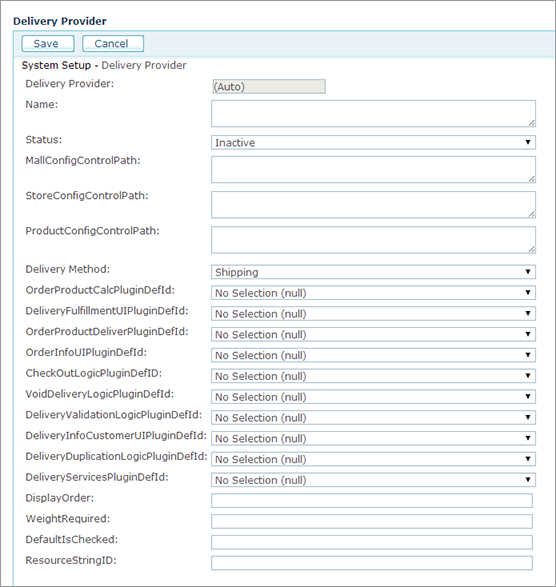Open the OrderProductDeliverPluginDefId dropdown
The image size is (556, 587).
pyautogui.click(x=373, y=334)
